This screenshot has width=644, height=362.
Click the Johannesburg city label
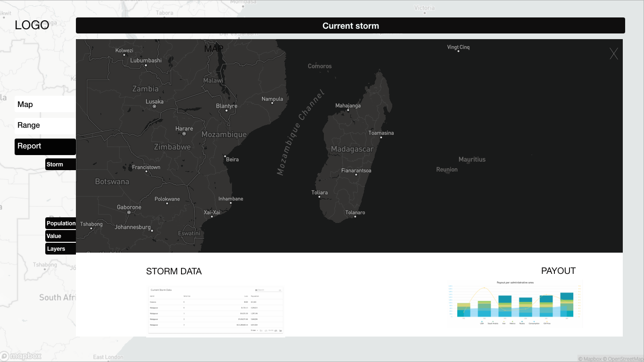tap(132, 227)
